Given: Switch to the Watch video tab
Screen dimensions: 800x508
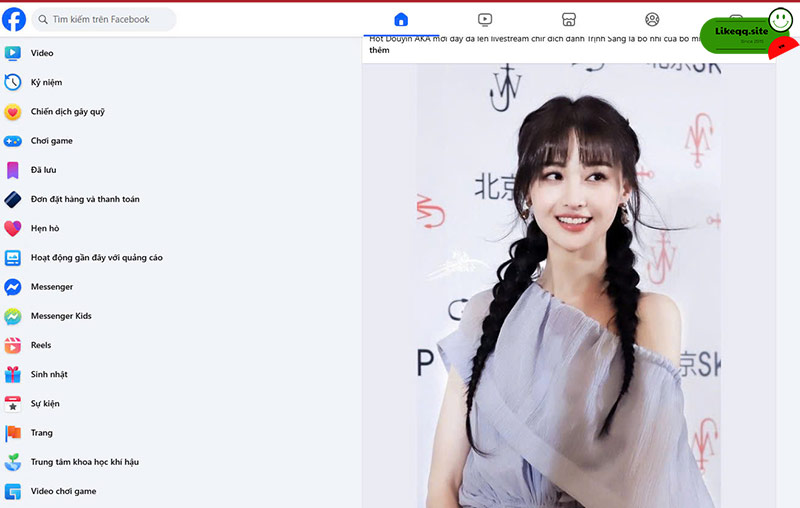Looking at the screenshot, I should 485,19.
